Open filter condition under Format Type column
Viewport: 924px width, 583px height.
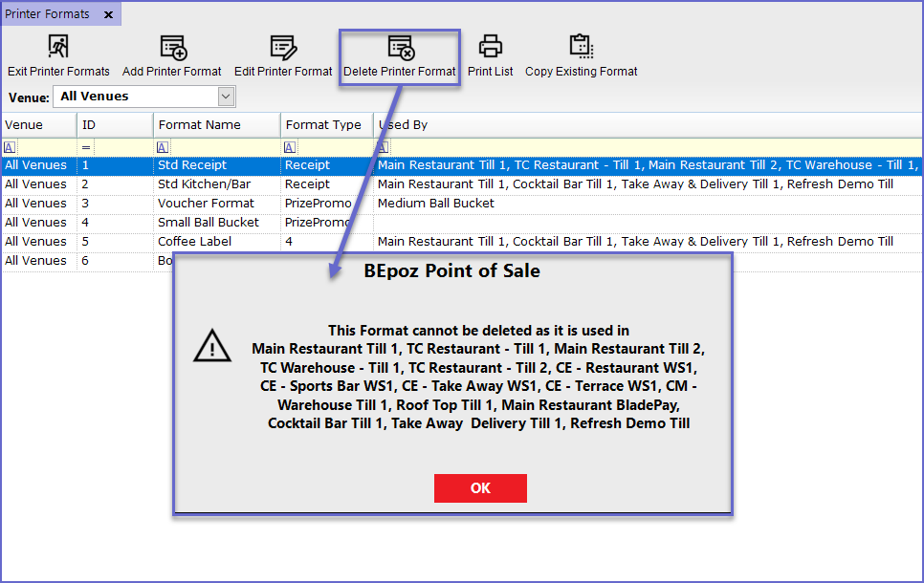point(289,146)
